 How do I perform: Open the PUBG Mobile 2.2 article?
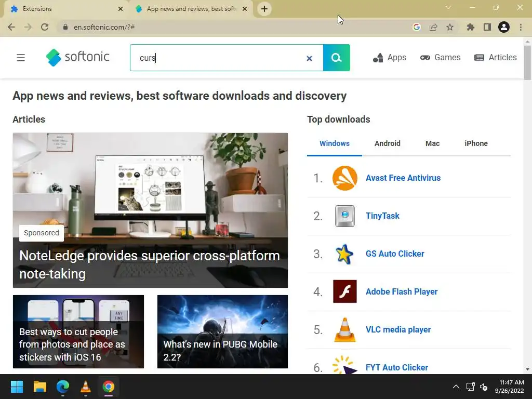coord(222,332)
